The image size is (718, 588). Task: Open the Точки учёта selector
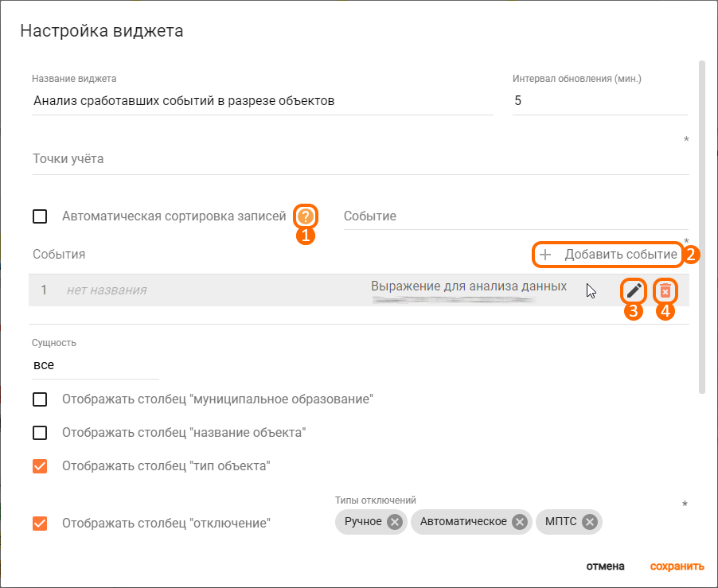(361, 159)
